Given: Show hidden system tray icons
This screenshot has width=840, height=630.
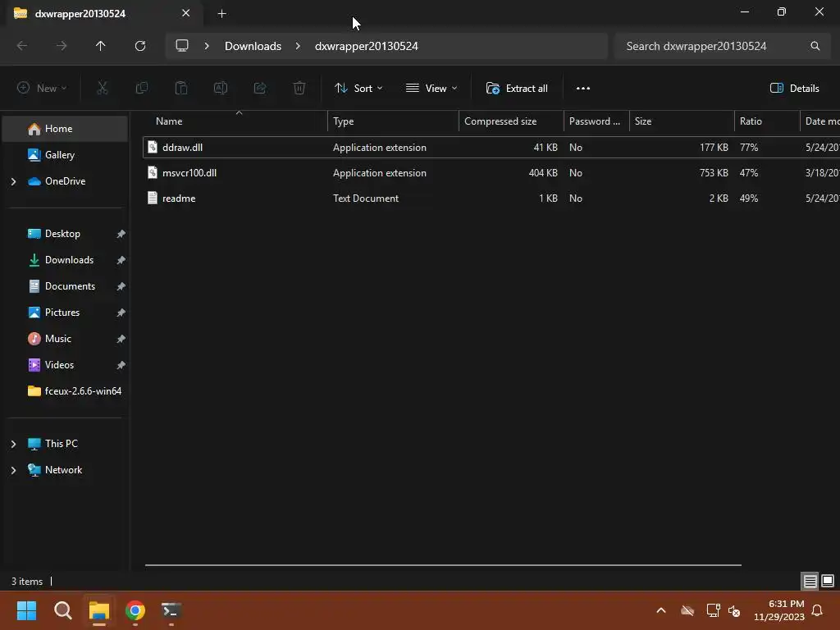Looking at the screenshot, I should coord(661,610).
